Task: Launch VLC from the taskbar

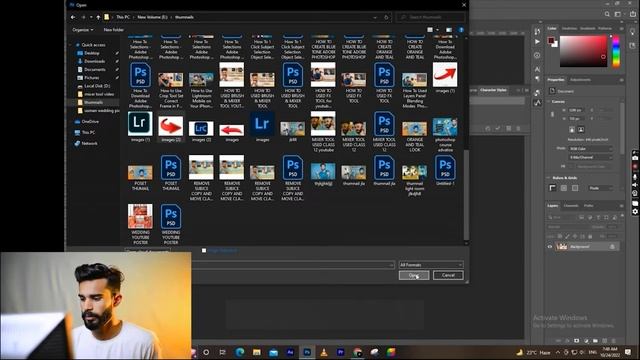Action: coord(324,352)
